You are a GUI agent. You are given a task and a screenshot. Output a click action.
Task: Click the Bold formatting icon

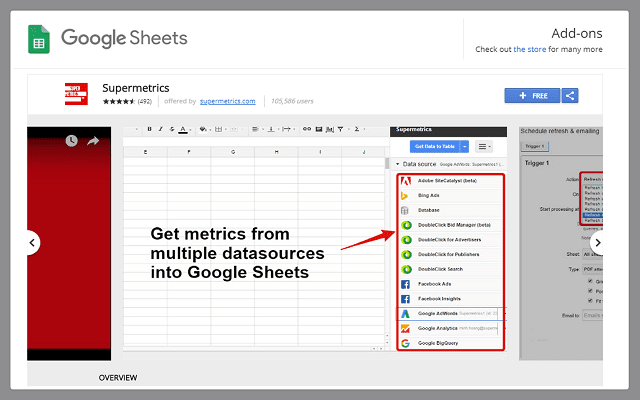(x=149, y=129)
